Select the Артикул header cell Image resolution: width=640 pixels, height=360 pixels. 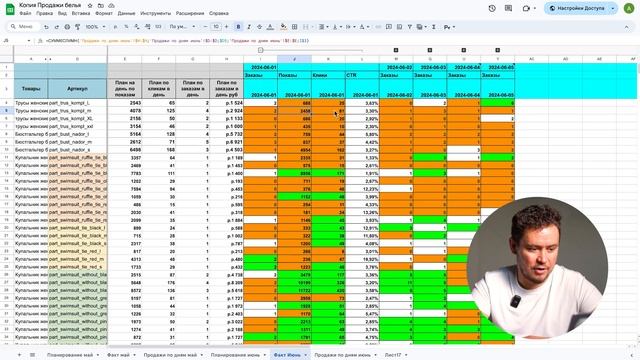click(x=77, y=89)
